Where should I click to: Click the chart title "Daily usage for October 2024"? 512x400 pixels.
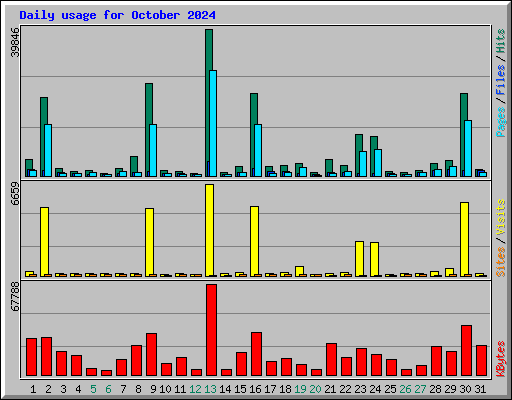pyautogui.click(x=117, y=15)
